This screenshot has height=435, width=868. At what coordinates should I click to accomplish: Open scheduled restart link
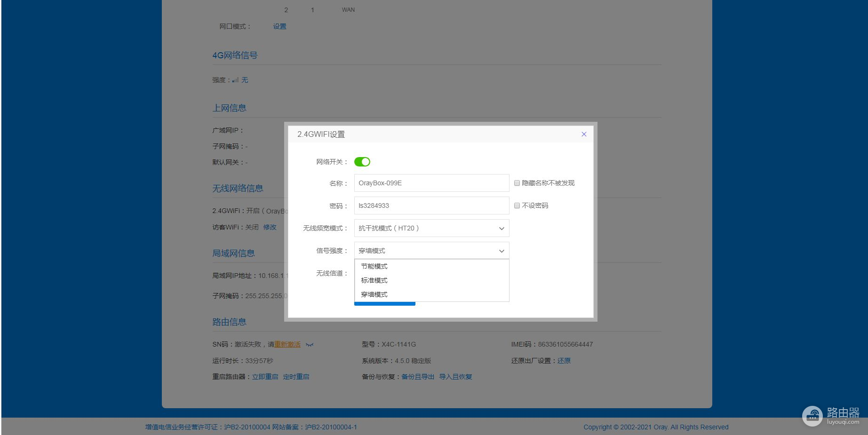coord(296,377)
